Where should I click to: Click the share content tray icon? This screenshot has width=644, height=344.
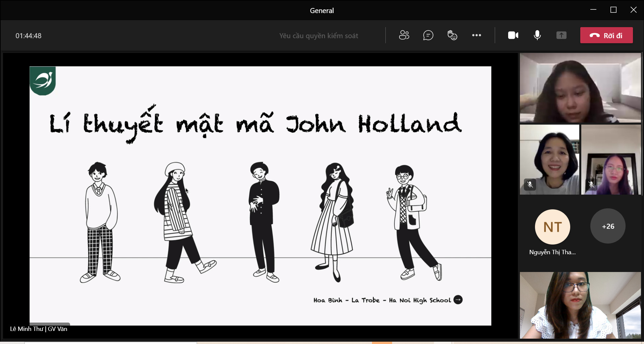(x=561, y=35)
